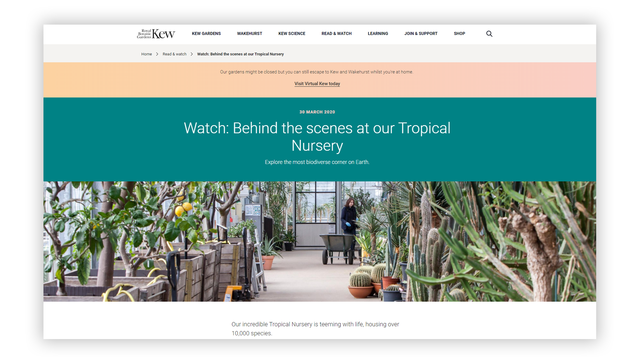
Task: Click the gardens closed notice text in banner
Action: (x=316, y=72)
